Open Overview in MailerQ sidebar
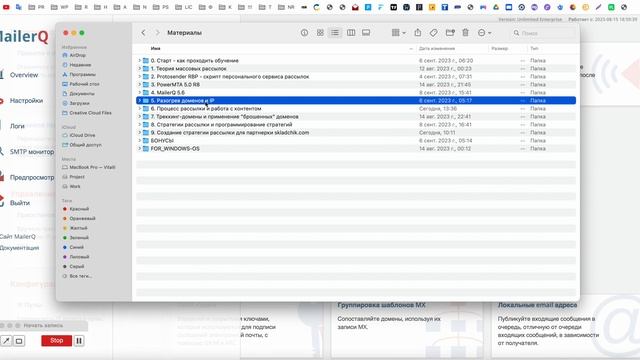Screen dimensions: 640x360 (x=24, y=75)
